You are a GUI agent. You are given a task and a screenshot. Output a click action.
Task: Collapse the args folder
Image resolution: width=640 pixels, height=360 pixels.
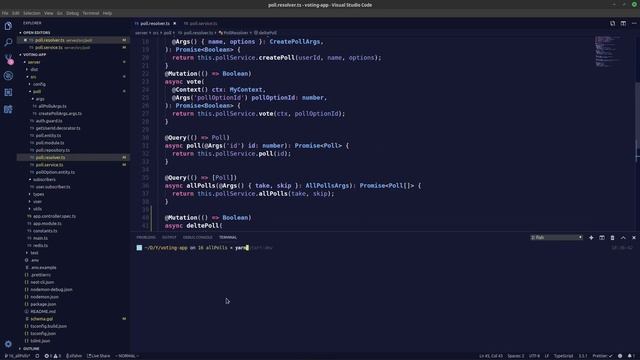(40, 99)
